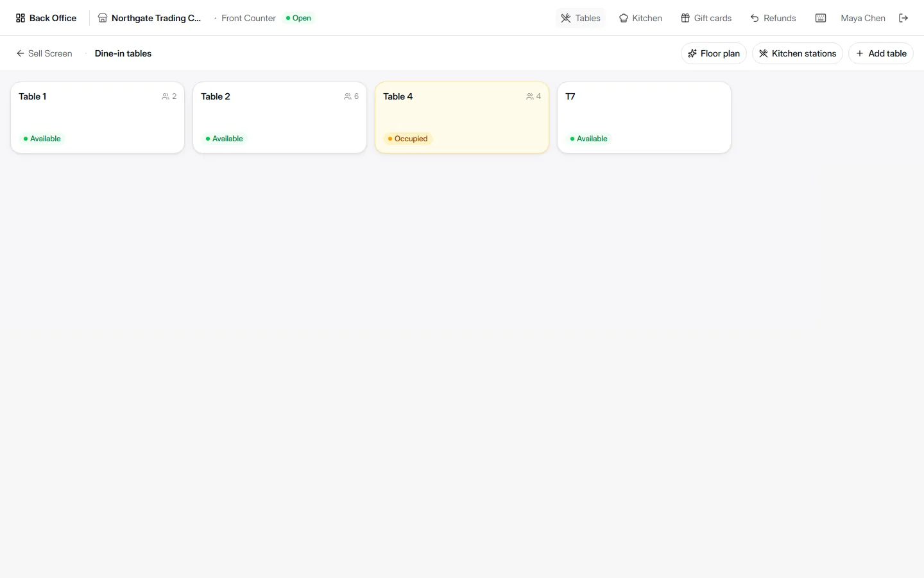
Task: Click the Dine-in tables heading
Action: (x=123, y=53)
